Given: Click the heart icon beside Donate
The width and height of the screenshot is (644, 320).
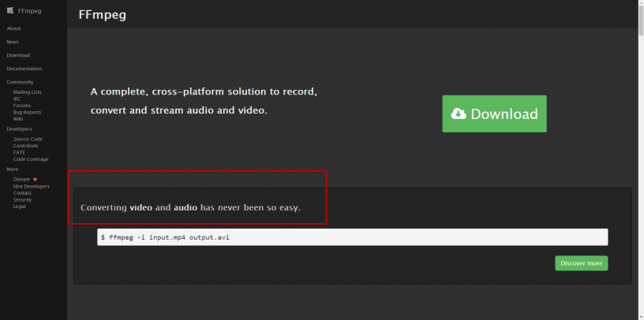Looking at the screenshot, I should pyautogui.click(x=35, y=179).
